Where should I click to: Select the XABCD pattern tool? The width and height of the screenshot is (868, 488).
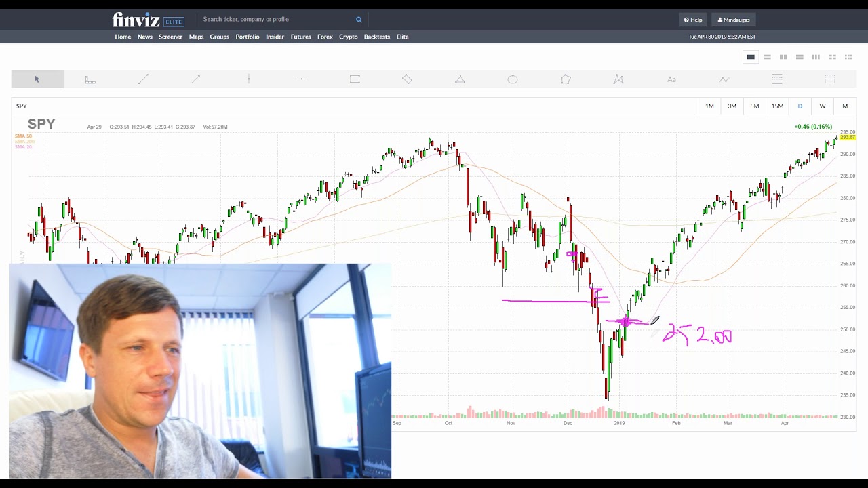coord(618,79)
